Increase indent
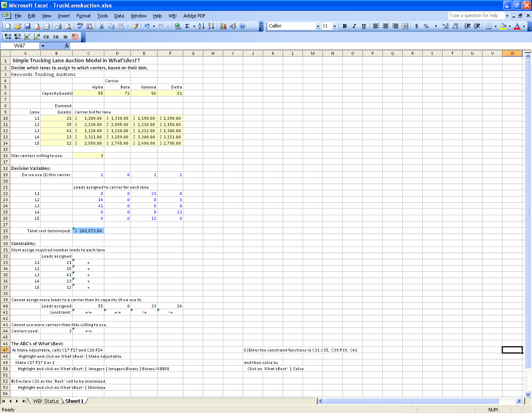This screenshot has width=532, height=413. pos(477,26)
